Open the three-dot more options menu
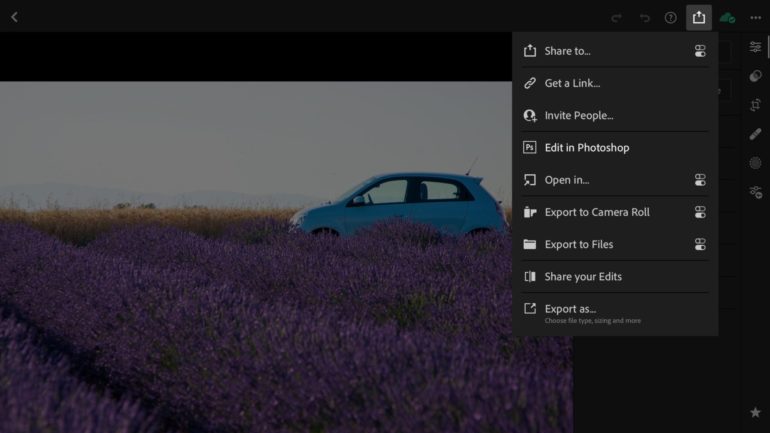This screenshot has width=770, height=433. tap(755, 18)
